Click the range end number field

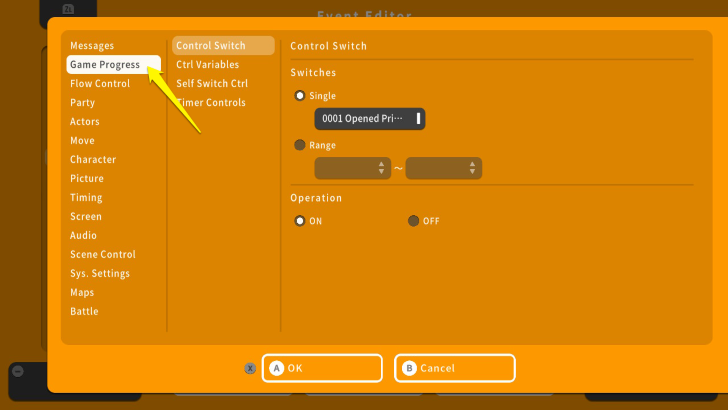[x=444, y=168]
